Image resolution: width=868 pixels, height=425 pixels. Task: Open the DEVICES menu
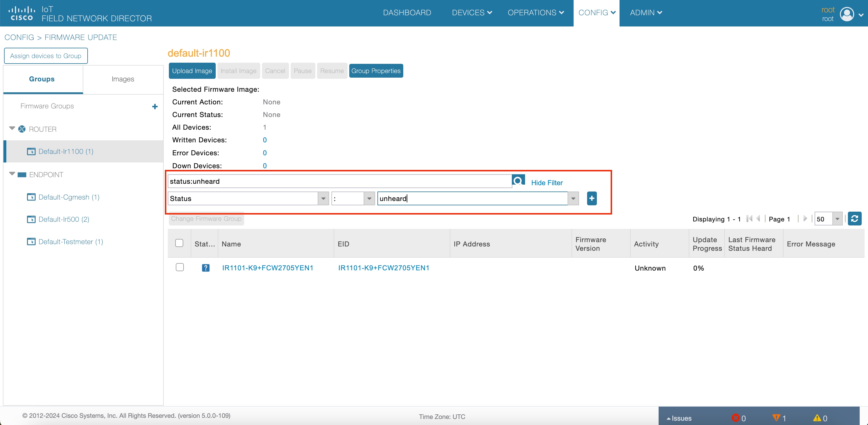(472, 13)
